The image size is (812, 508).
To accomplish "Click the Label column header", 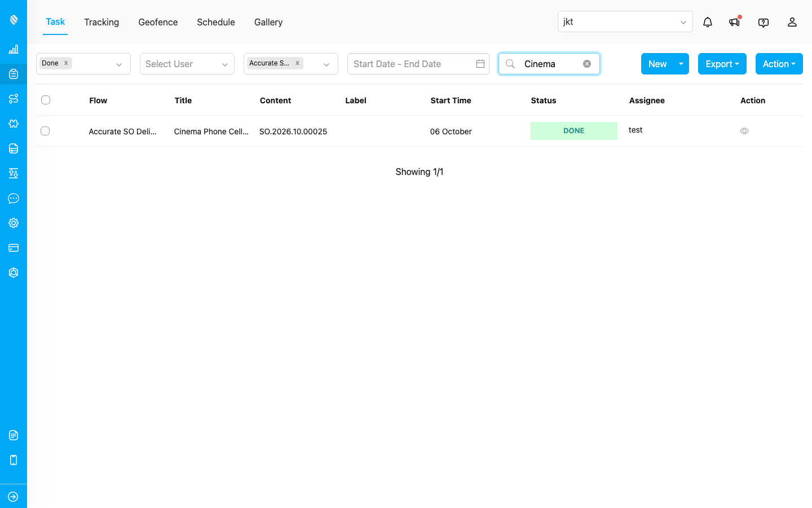I will pos(356,100).
